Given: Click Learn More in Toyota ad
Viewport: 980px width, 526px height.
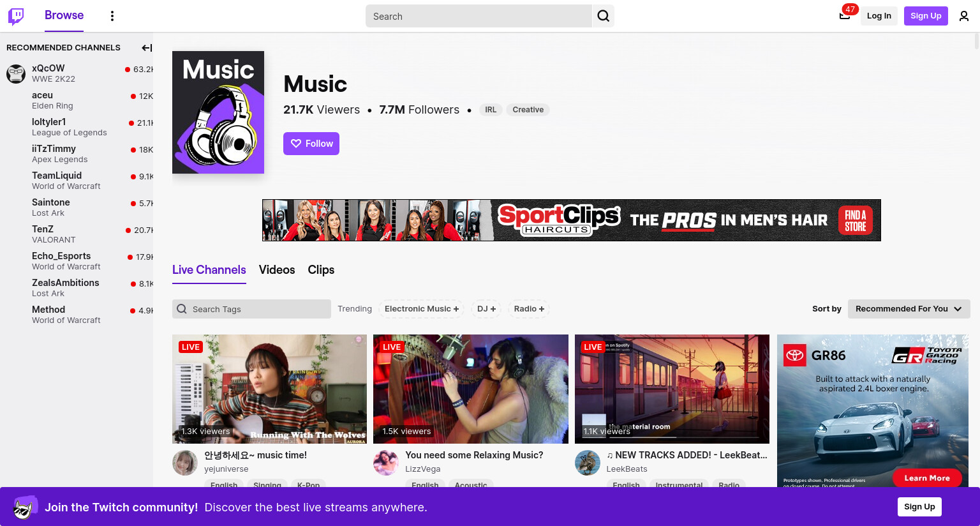Looking at the screenshot, I should (927, 477).
